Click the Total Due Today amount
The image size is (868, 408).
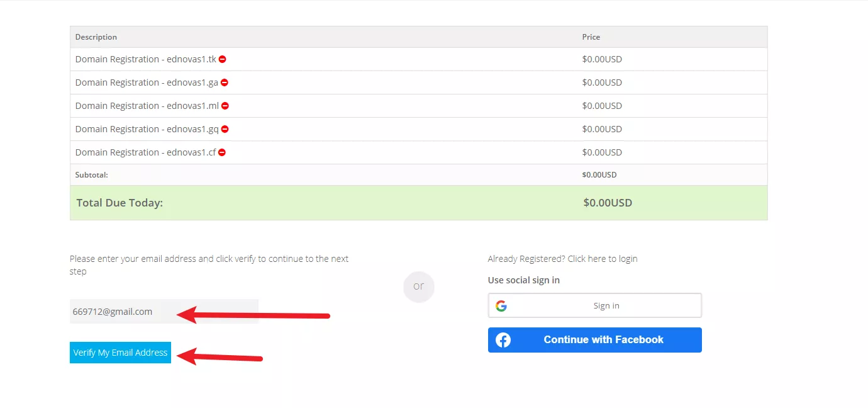[x=608, y=203]
